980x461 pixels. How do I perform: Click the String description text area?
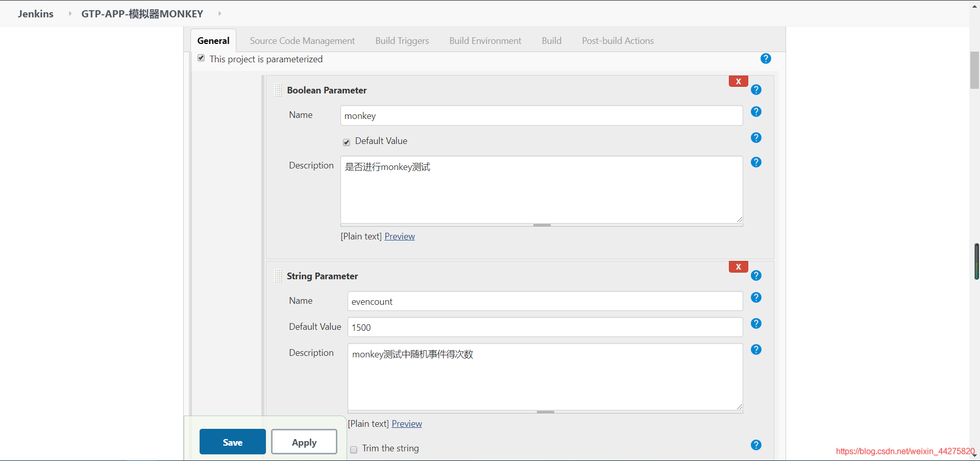pos(545,377)
